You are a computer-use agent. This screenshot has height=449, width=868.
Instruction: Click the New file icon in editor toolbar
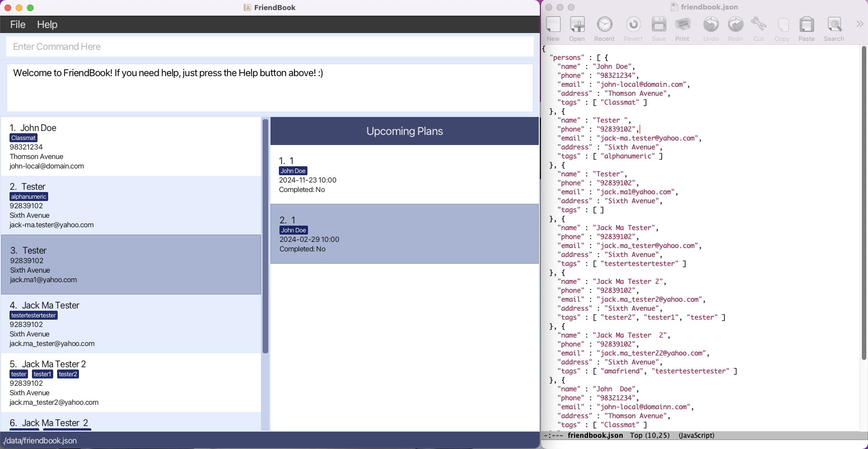553,25
